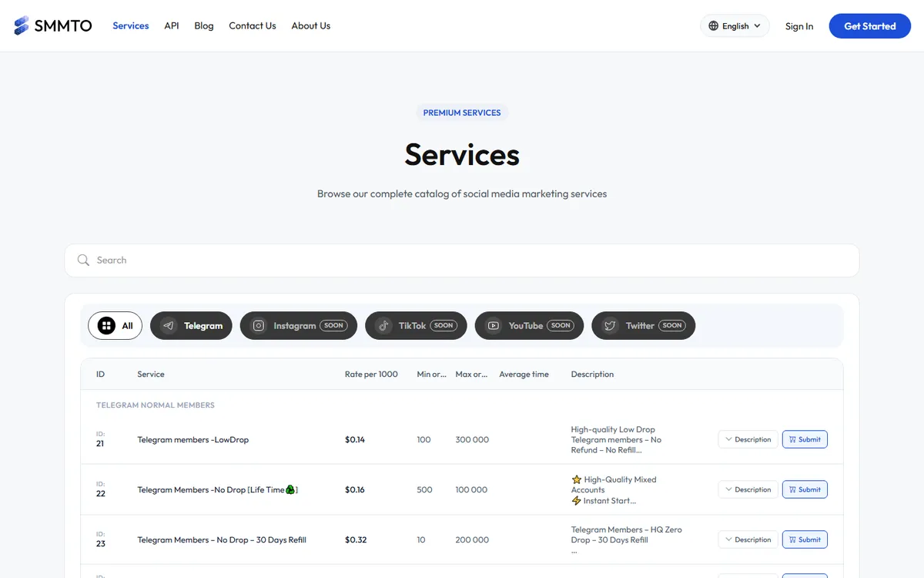This screenshot has width=924, height=578.
Task: Click the search magnifier icon
Action: coord(83,260)
